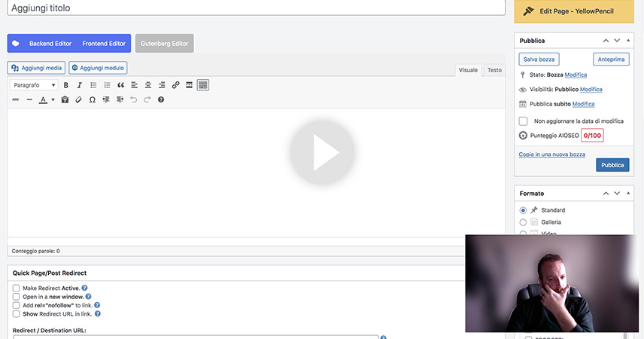Image resolution: width=644 pixels, height=339 pixels.
Task: Select the Galleria format radio button
Action: pyautogui.click(x=524, y=222)
